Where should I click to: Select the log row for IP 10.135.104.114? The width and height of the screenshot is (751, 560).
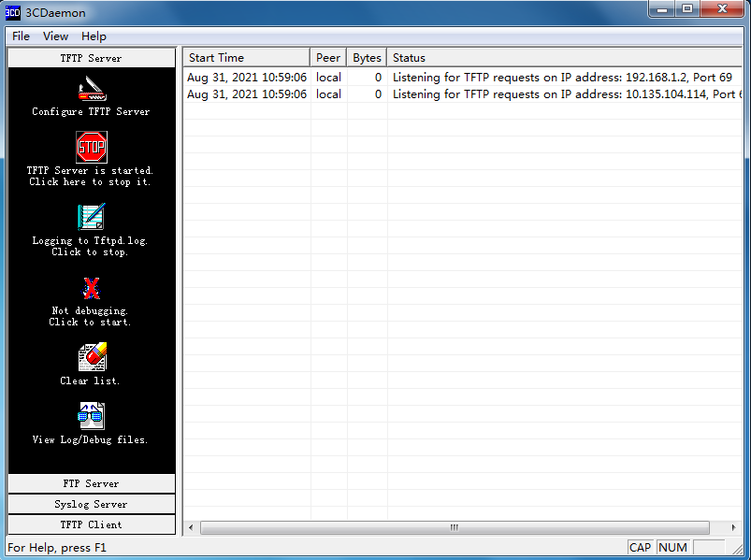point(463,94)
